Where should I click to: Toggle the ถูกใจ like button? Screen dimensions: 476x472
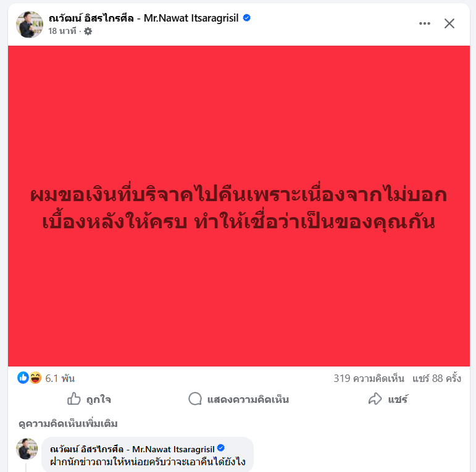click(x=89, y=399)
